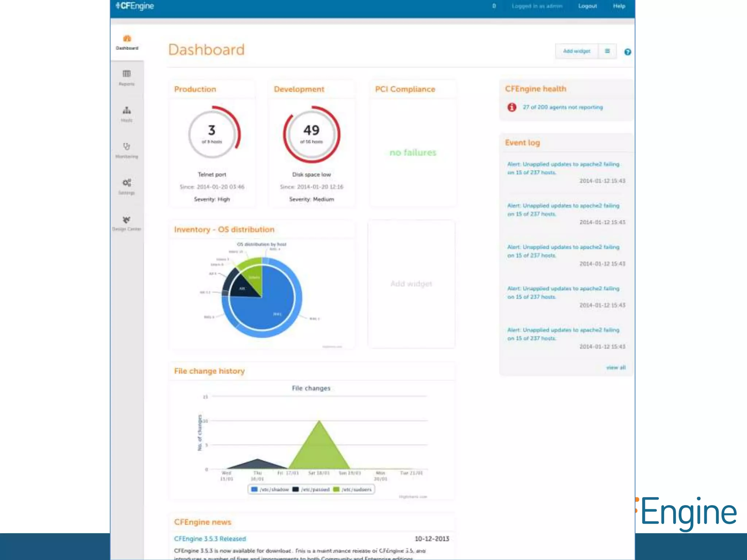This screenshot has height=560, width=747.
Task: Click 27 of 200 agents not reporting
Action: click(562, 107)
